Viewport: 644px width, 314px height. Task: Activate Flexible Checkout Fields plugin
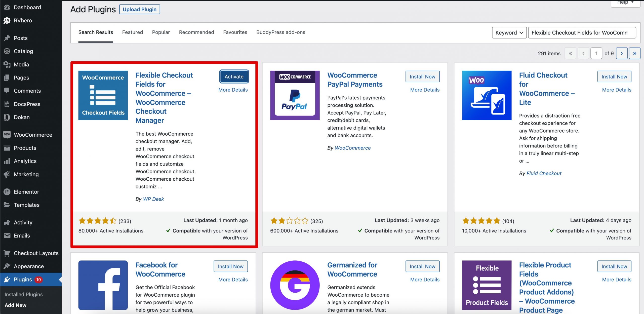point(234,76)
